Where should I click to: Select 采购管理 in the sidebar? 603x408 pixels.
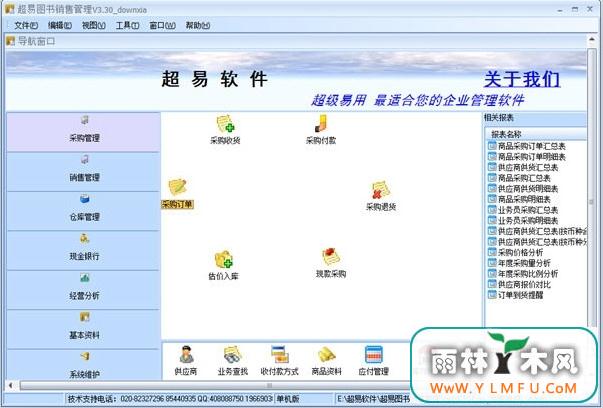point(83,132)
